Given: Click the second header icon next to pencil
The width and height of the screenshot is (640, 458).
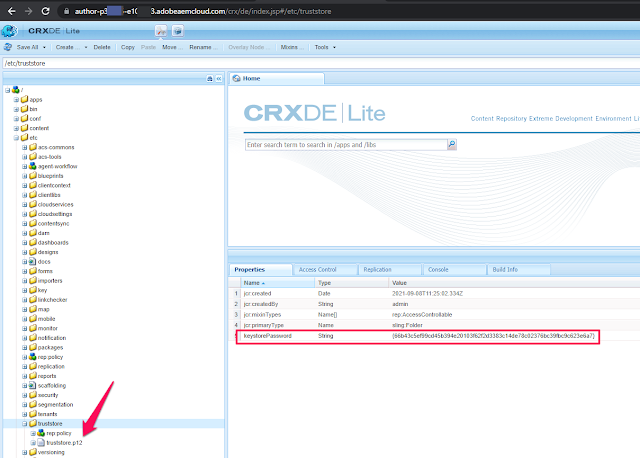Looking at the screenshot, I should point(177,31).
